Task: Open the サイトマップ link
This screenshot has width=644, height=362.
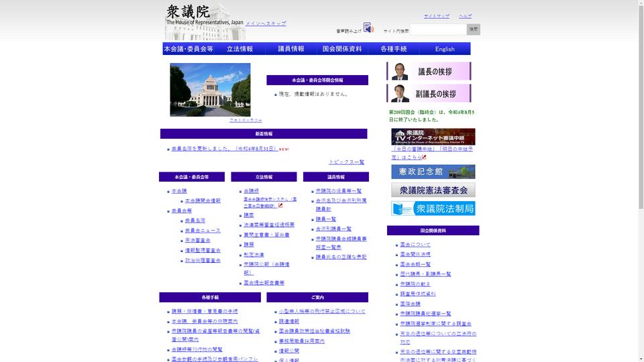Action: click(437, 16)
